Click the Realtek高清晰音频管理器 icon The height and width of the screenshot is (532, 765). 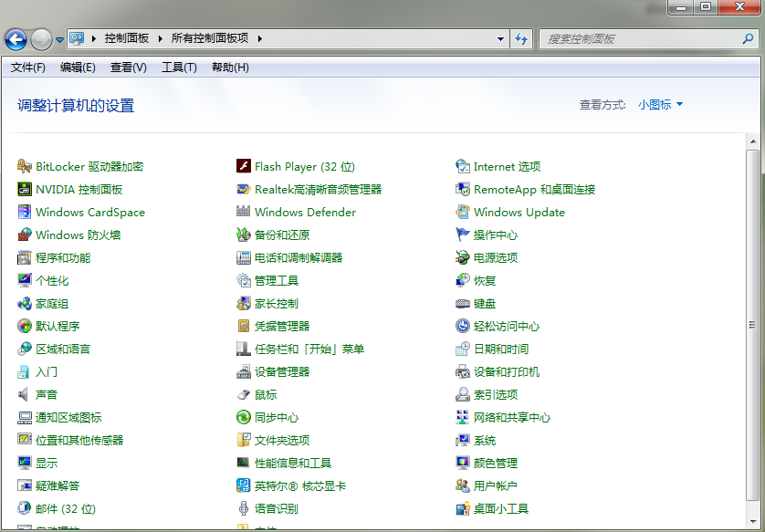[244, 189]
